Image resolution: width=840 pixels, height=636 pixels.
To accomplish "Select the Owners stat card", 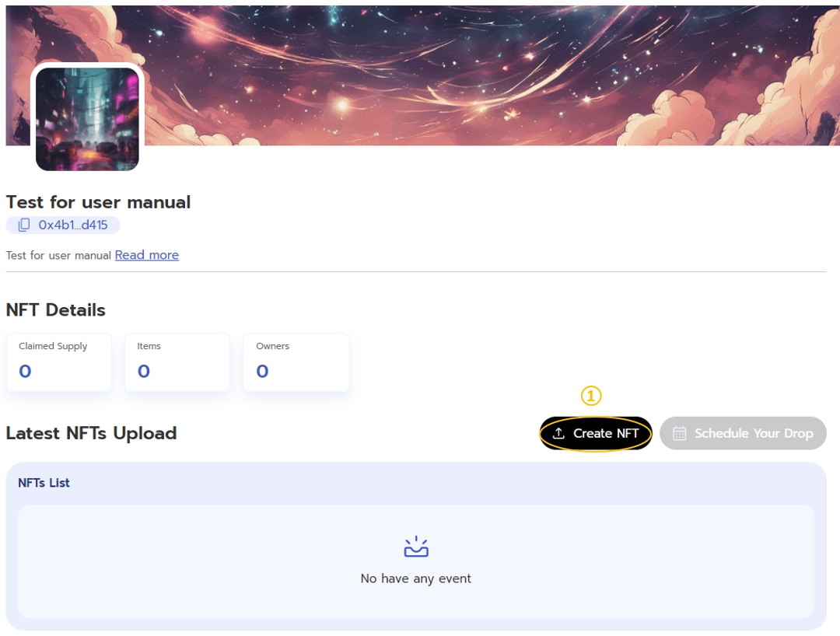I will click(x=296, y=362).
